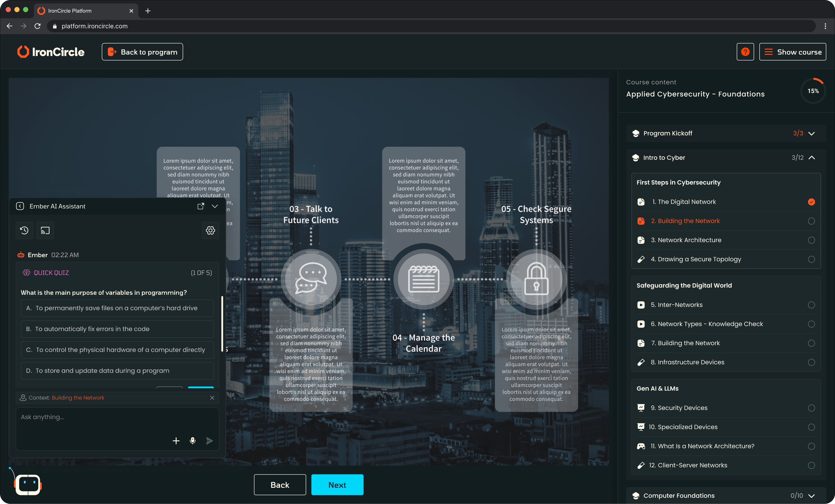
Task: Collapse the Intro to Cyber section
Action: [811, 157]
